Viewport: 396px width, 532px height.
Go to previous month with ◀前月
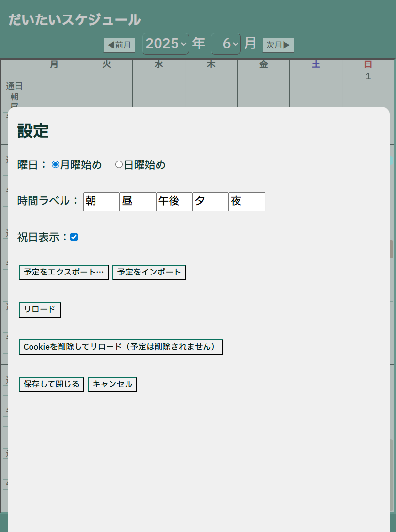click(x=119, y=45)
